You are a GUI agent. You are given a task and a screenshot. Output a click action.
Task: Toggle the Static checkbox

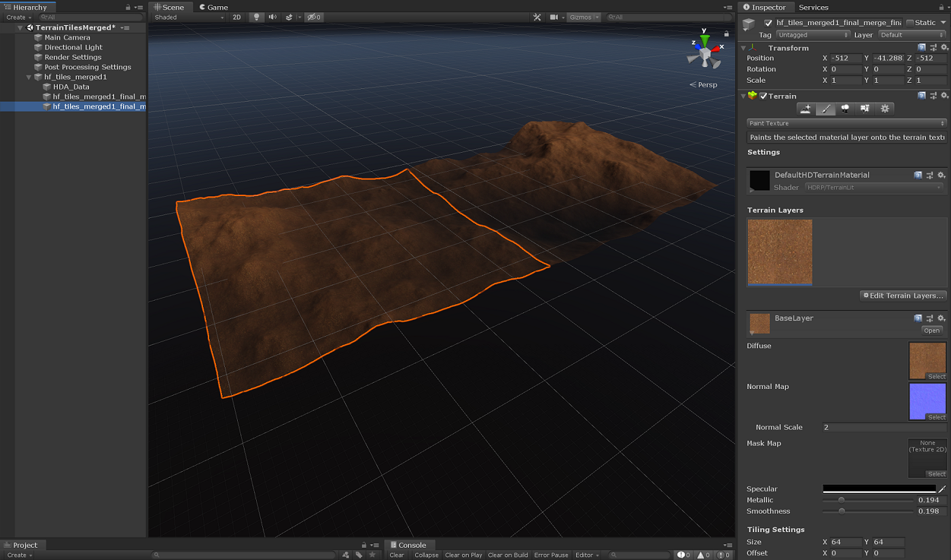[910, 22]
